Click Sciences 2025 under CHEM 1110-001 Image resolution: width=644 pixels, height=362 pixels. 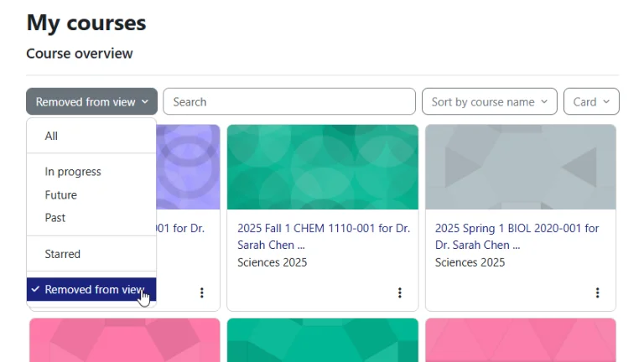coord(272,262)
